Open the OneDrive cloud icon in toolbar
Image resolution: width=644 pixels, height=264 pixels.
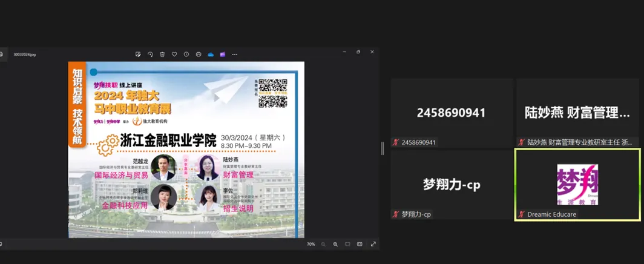[x=211, y=54]
